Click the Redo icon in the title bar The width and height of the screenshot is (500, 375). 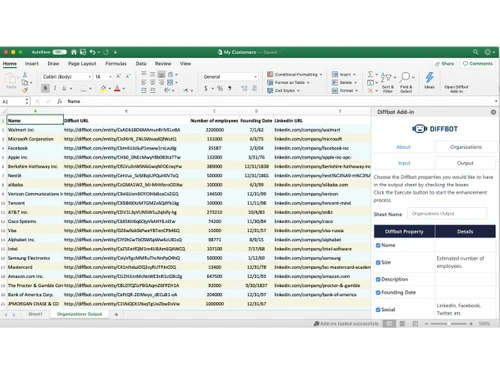pos(106,52)
